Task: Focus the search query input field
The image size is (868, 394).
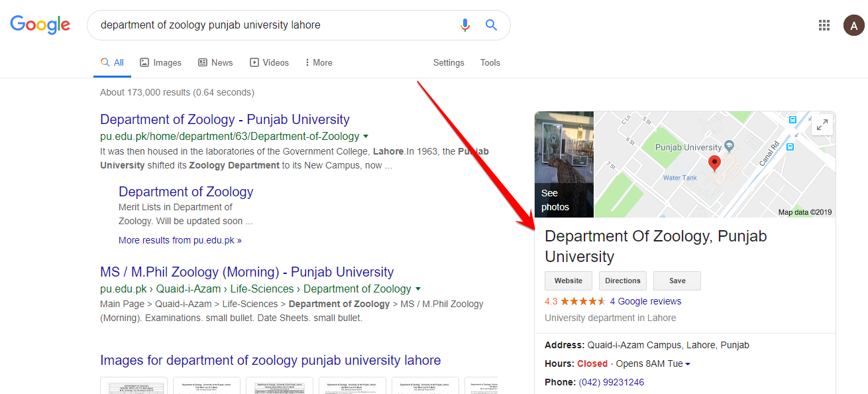Action: tap(275, 25)
